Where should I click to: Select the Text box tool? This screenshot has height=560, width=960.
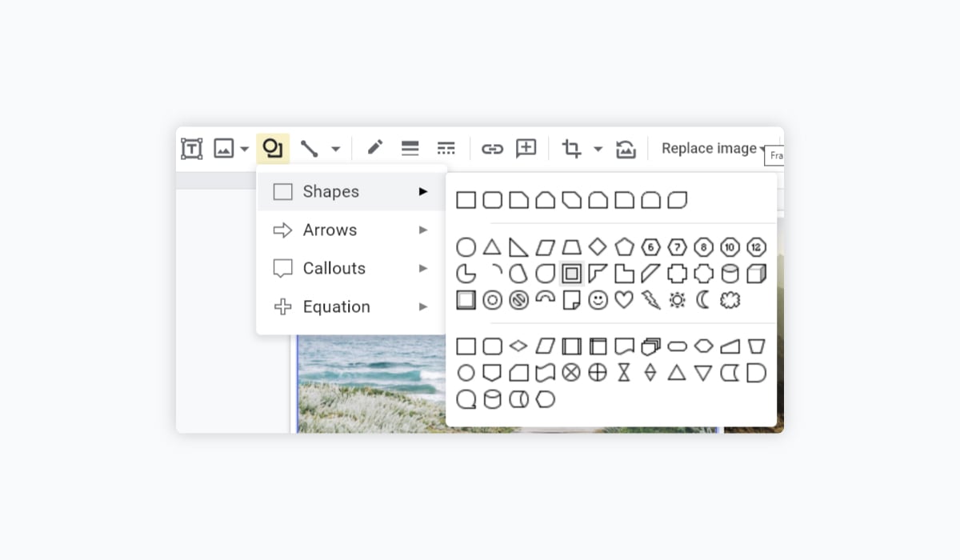coord(191,149)
